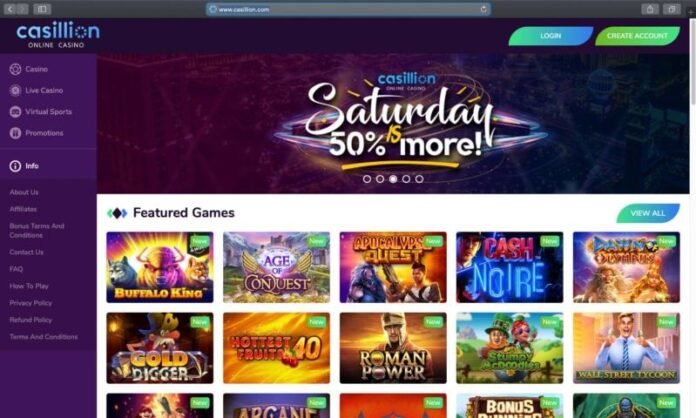Select the fifth banner carousel dot
This screenshot has width=696, height=418.
[x=419, y=179]
